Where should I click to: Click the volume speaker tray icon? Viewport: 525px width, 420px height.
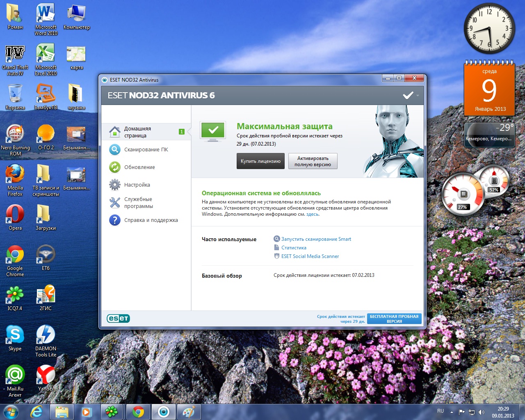point(482,412)
